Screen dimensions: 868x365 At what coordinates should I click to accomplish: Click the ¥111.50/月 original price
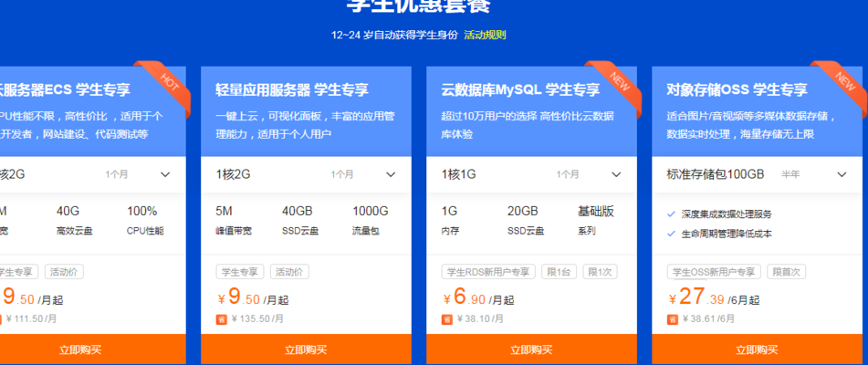32,319
